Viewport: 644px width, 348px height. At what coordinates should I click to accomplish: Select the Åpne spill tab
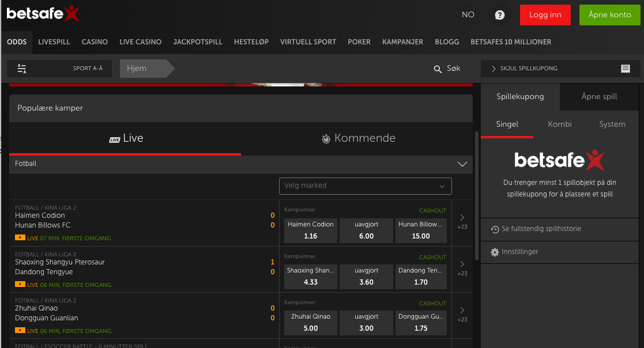point(599,96)
